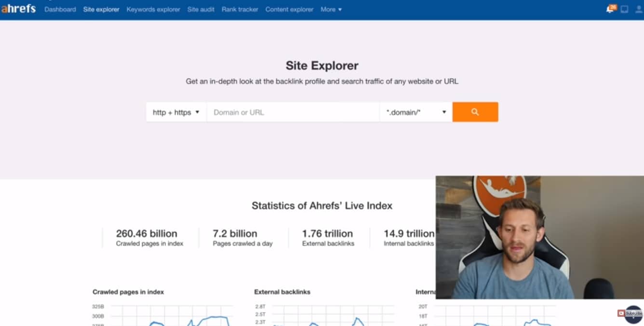The image size is (644, 326).
Task: Go to Keywords explorer
Action: [153, 9]
